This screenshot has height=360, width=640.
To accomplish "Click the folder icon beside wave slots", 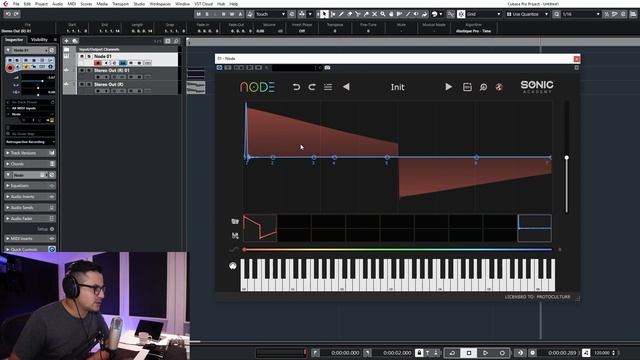I will tap(235, 221).
